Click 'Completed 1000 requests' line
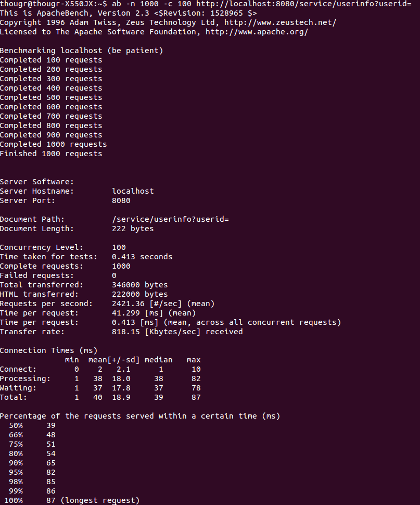Screen dimensions: 420x505 [x=54, y=144]
